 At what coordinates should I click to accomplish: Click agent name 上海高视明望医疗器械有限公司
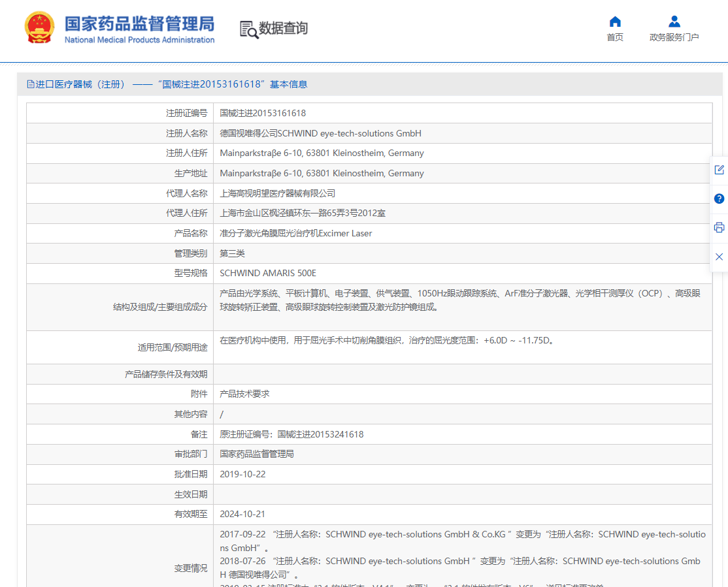277,193
